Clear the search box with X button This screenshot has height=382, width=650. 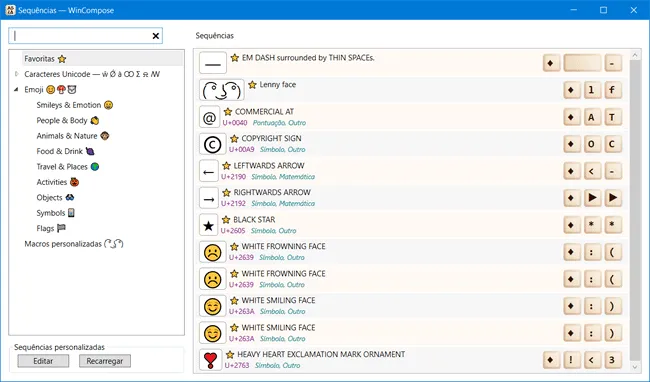click(156, 36)
